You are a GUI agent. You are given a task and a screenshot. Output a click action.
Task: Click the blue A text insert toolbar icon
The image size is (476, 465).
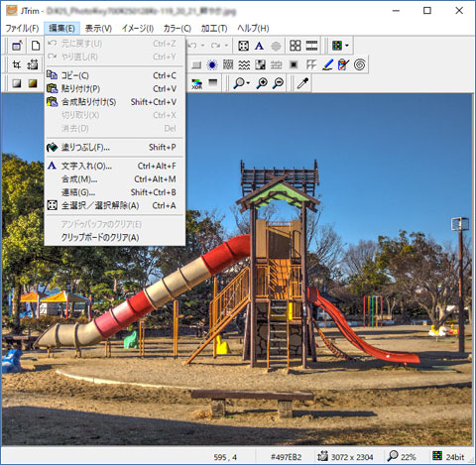click(259, 46)
